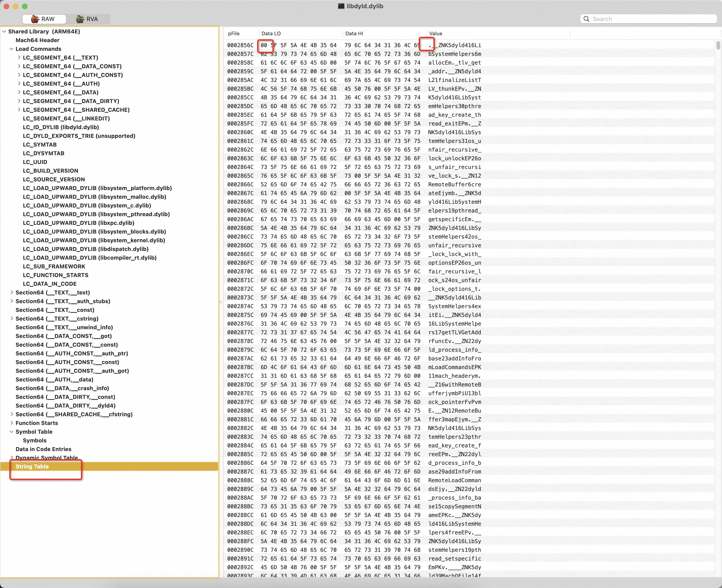Select row with value 'RemoteBuffer6cre'

469,184
